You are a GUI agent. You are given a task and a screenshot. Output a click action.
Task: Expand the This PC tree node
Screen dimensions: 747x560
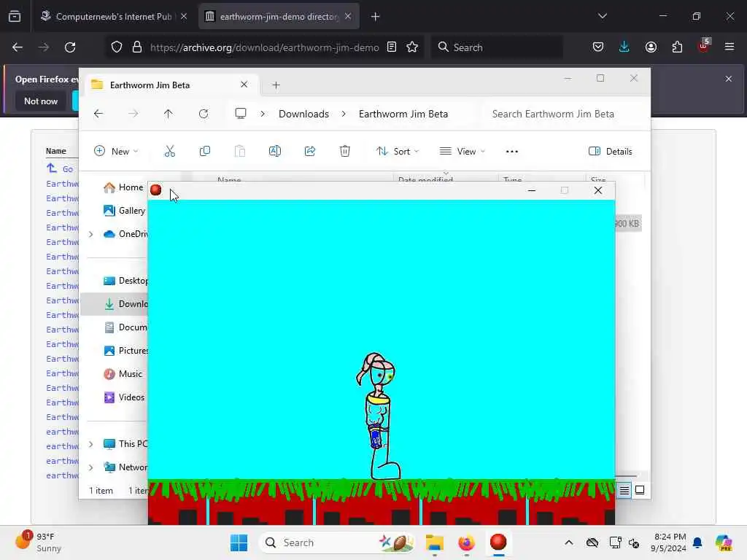tap(91, 444)
